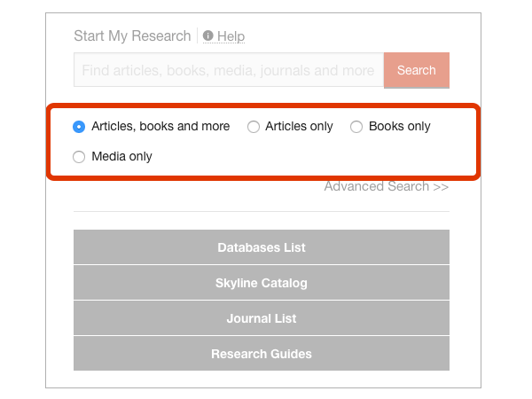This screenshot has height=399, width=532.
Task: Click the 'Start My Research' heading
Action: point(132,36)
